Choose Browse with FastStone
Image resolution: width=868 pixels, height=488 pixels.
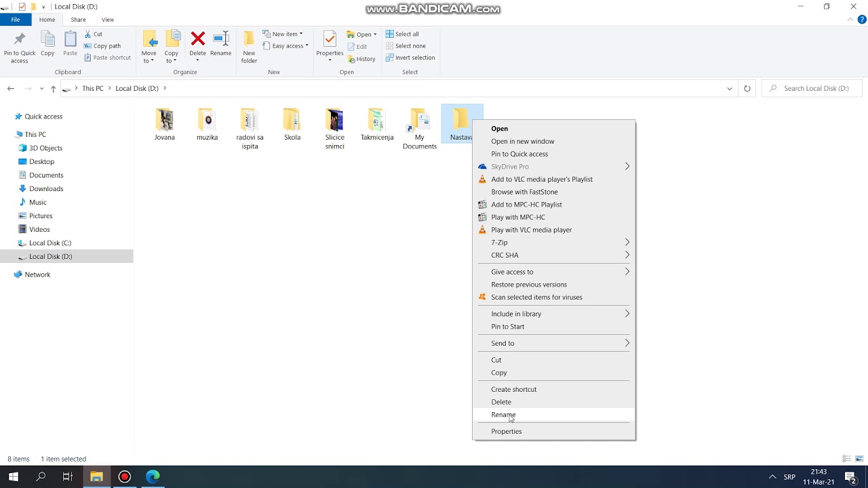(x=554, y=192)
